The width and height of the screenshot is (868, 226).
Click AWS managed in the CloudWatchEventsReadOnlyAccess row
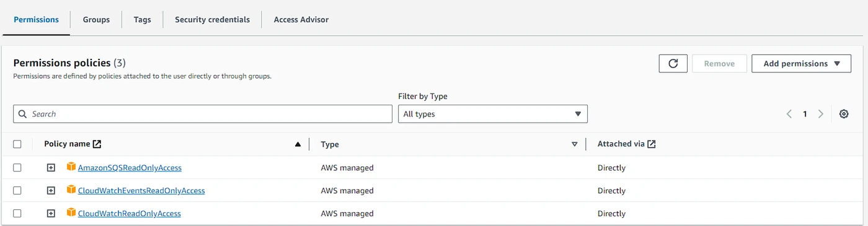[347, 191]
